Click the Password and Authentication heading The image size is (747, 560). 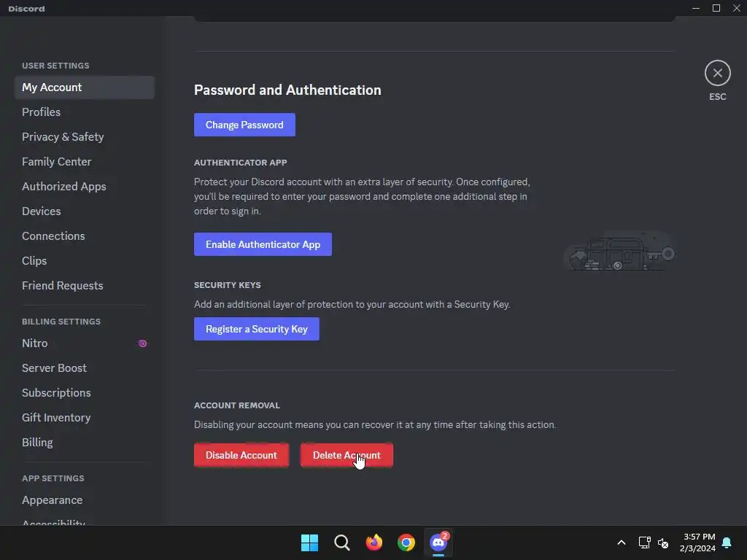[287, 90]
